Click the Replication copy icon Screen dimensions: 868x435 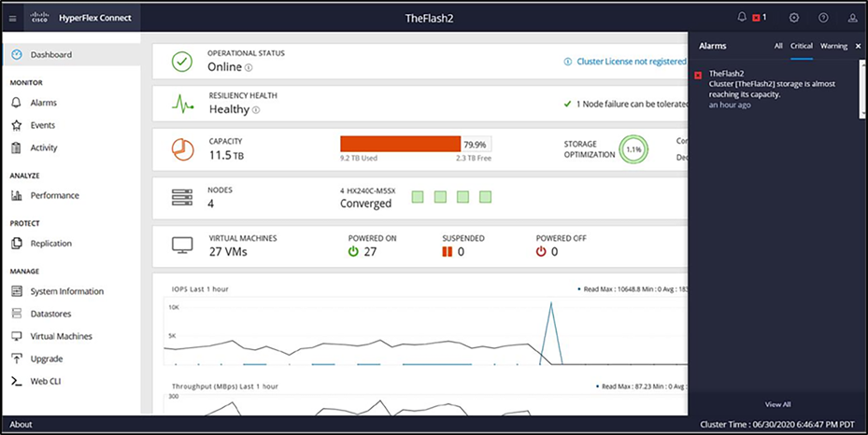pos(17,244)
